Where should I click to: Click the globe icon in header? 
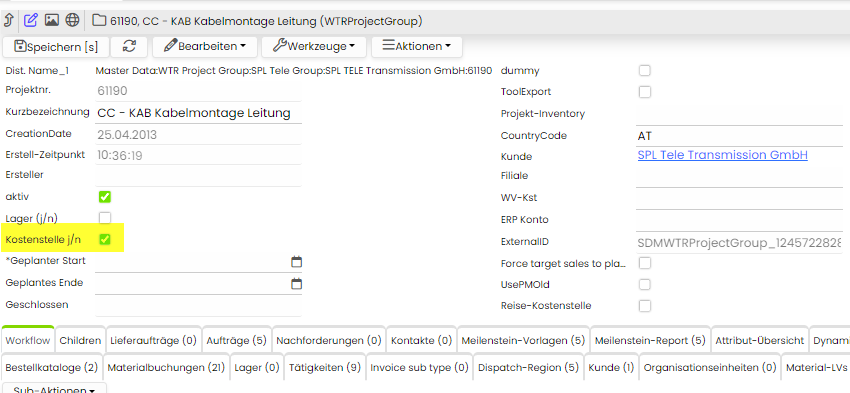point(72,21)
